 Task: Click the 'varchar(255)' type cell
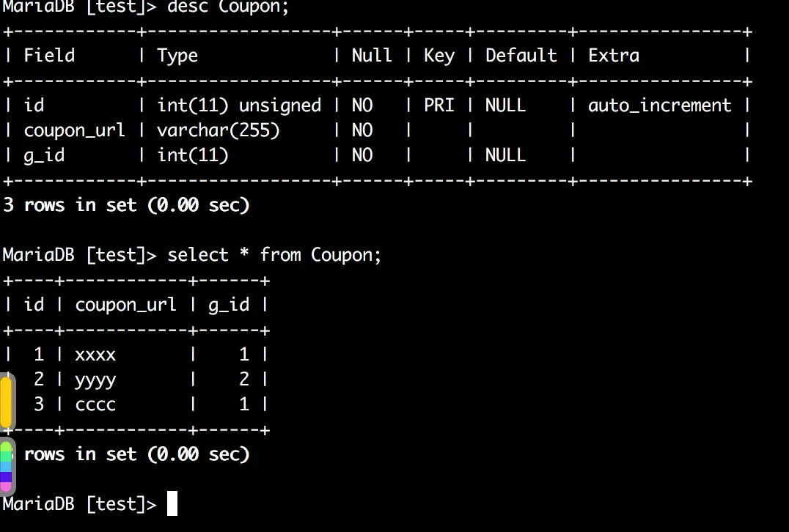pos(219,130)
